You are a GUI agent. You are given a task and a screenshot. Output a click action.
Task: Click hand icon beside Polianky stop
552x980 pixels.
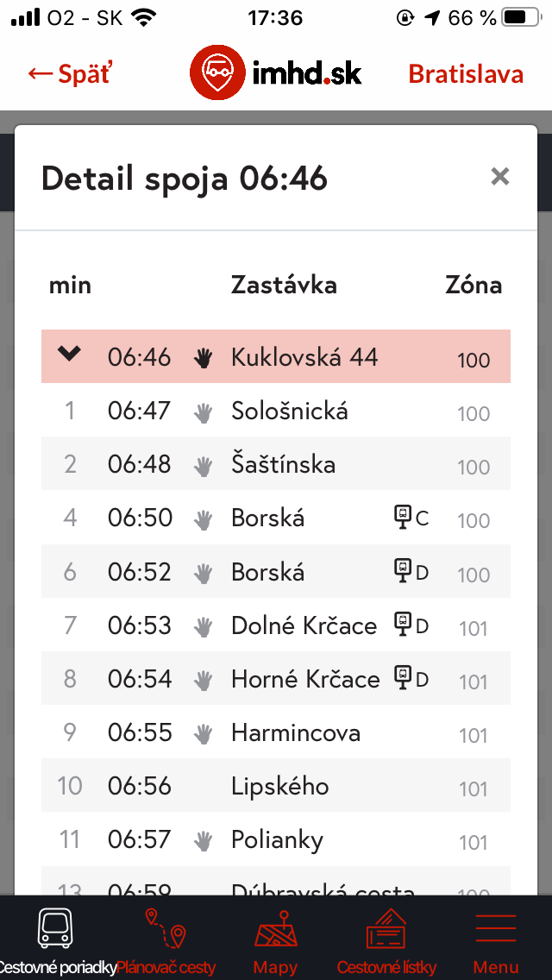click(x=203, y=840)
